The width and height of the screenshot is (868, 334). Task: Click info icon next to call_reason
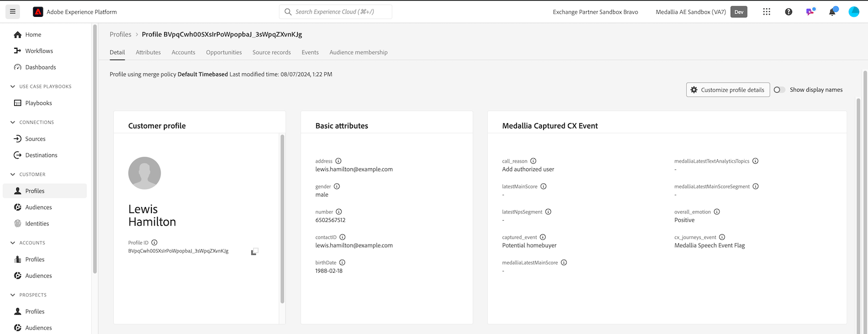533,161
